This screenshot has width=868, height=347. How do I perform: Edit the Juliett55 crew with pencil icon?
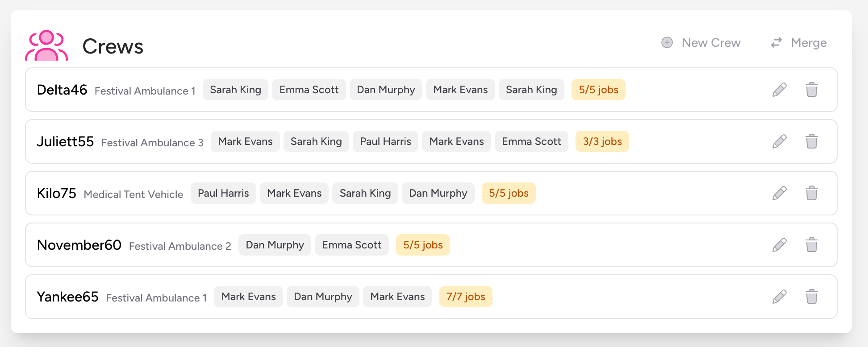click(x=779, y=141)
